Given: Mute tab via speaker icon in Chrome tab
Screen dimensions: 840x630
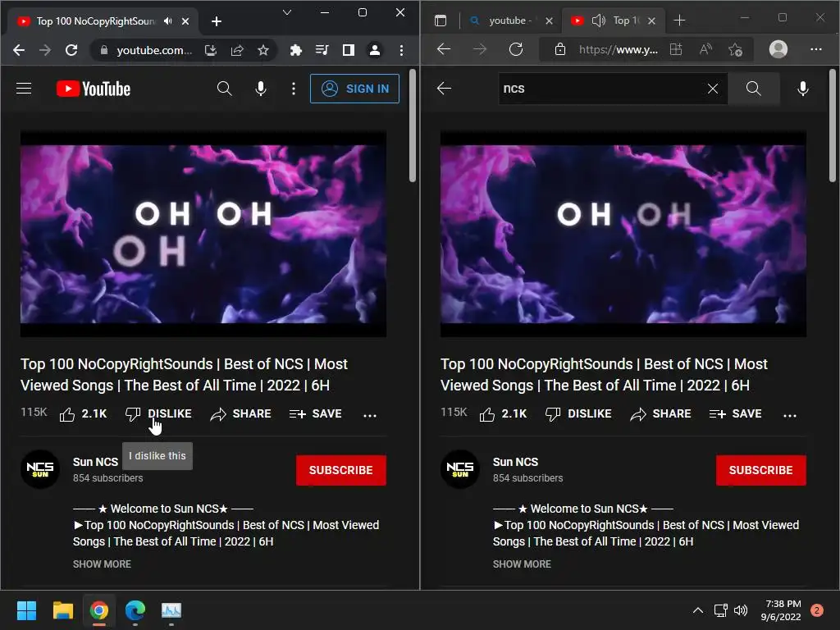Looking at the screenshot, I should pyautogui.click(x=168, y=21).
